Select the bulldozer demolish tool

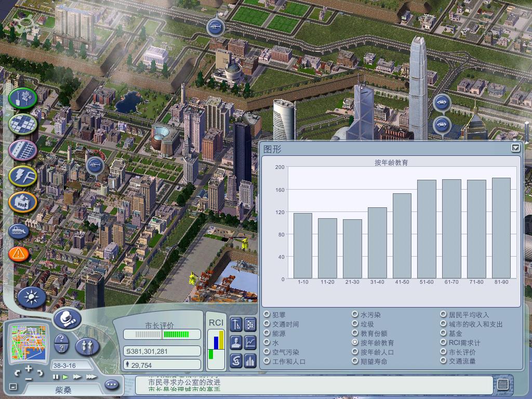(x=18, y=231)
